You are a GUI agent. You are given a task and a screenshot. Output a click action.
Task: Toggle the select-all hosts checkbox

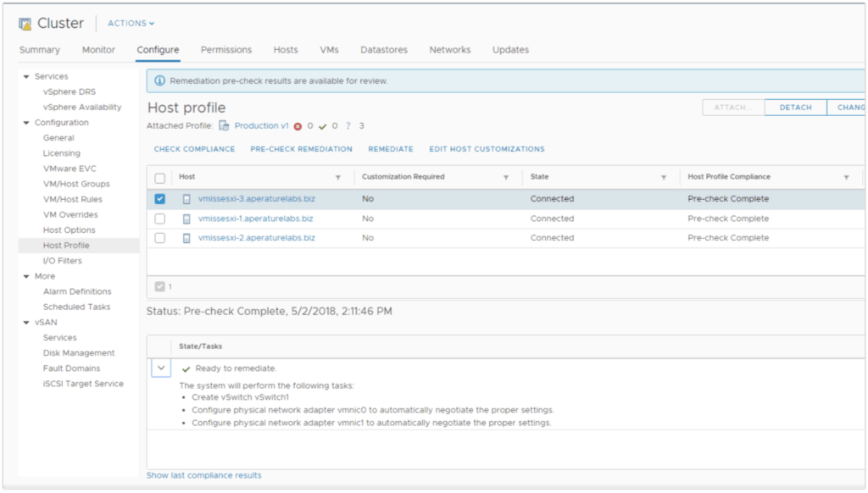coord(160,178)
